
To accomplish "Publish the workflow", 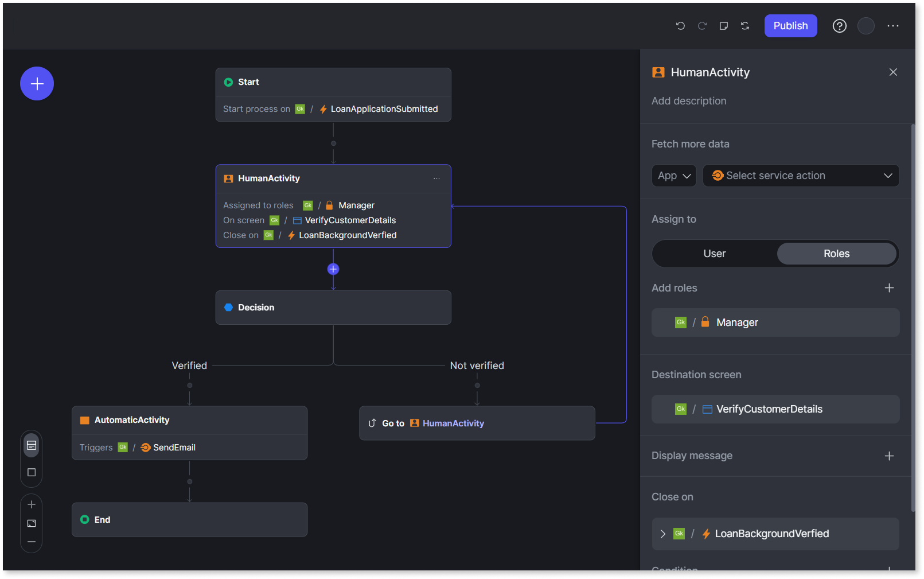I will tap(790, 26).
